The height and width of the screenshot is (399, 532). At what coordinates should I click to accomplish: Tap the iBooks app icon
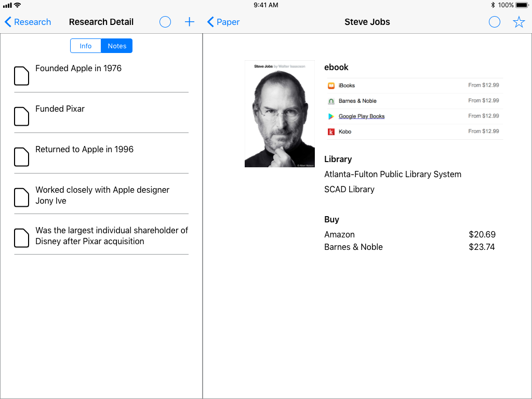pyautogui.click(x=331, y=86)
